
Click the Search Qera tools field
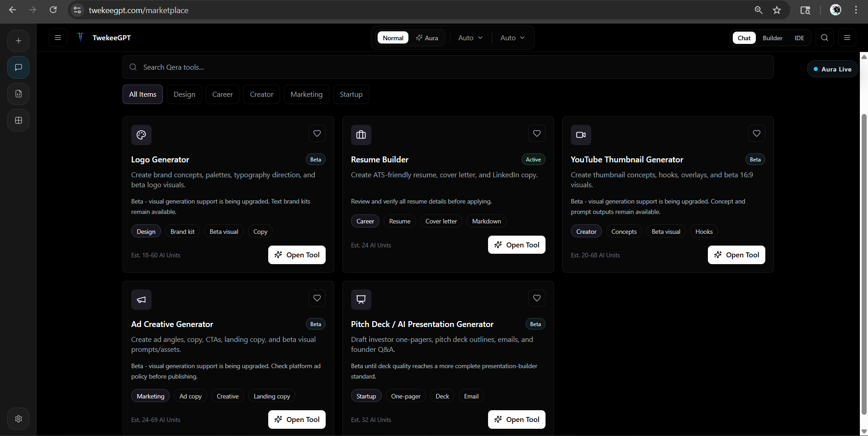pos(448,67)
